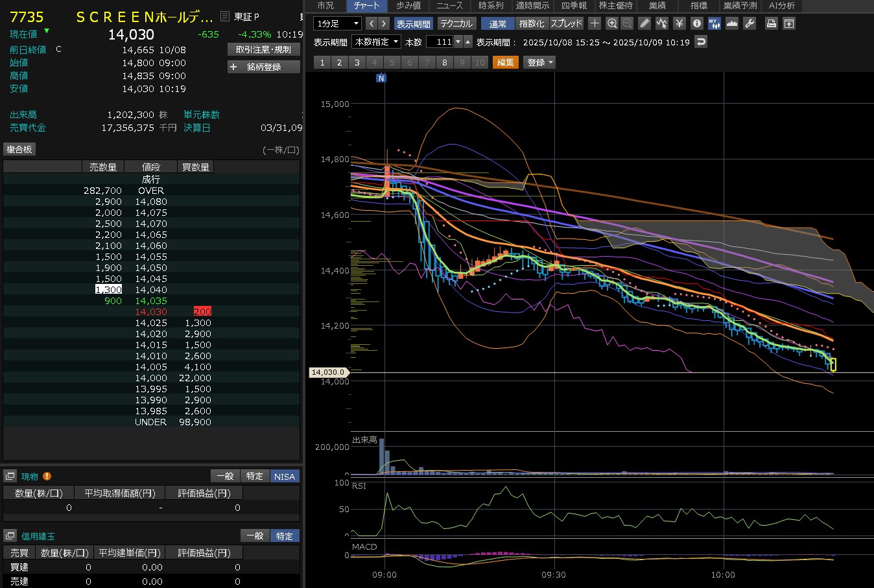Open the 四季報 tab
Image resolution: width=874 pixels, height=588 pixels.
(x=574, y=5)
